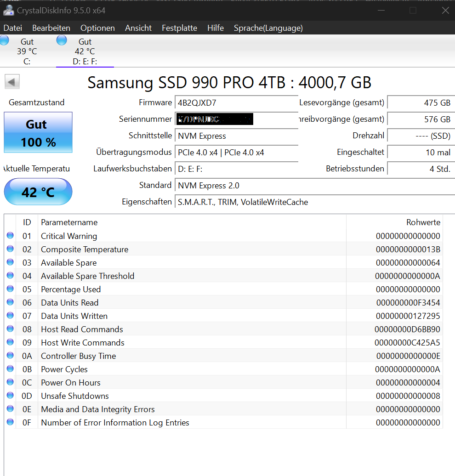Image resolution: width=455 pixels, height=476 pixels.
Task: Select the Percentage Used parameter name
Action: (71, 289)
